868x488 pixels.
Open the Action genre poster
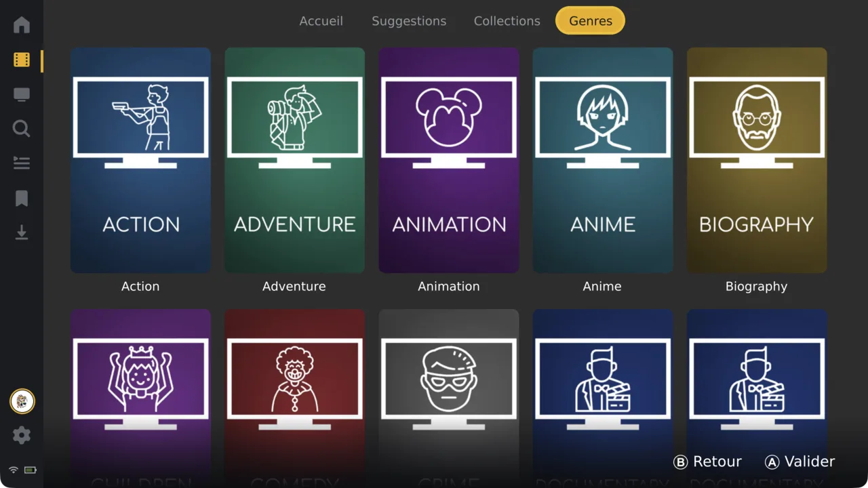140,160
